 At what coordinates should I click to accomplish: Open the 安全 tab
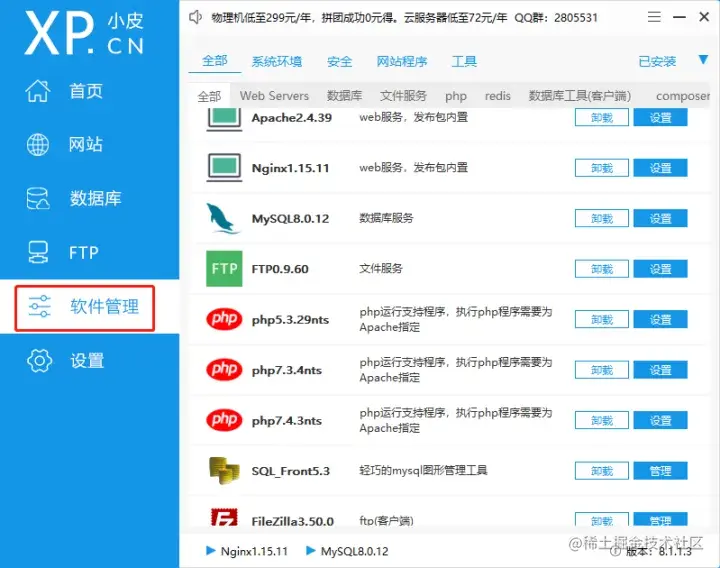coord(340,62)
